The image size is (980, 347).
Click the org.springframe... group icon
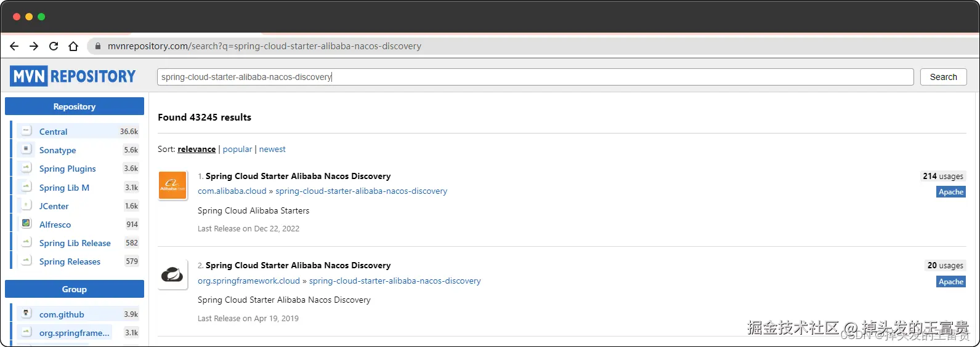(26, 332)
